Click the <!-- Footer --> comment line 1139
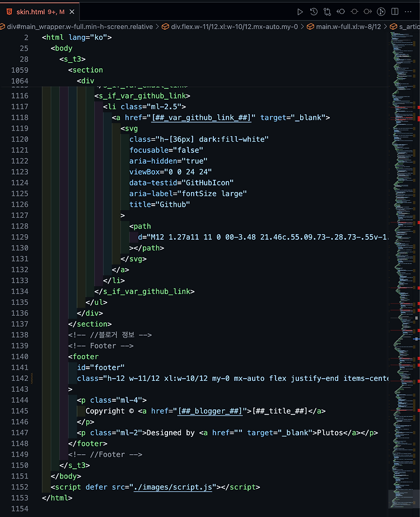Viewport: 420px width, 517px height. pos(101,346)
